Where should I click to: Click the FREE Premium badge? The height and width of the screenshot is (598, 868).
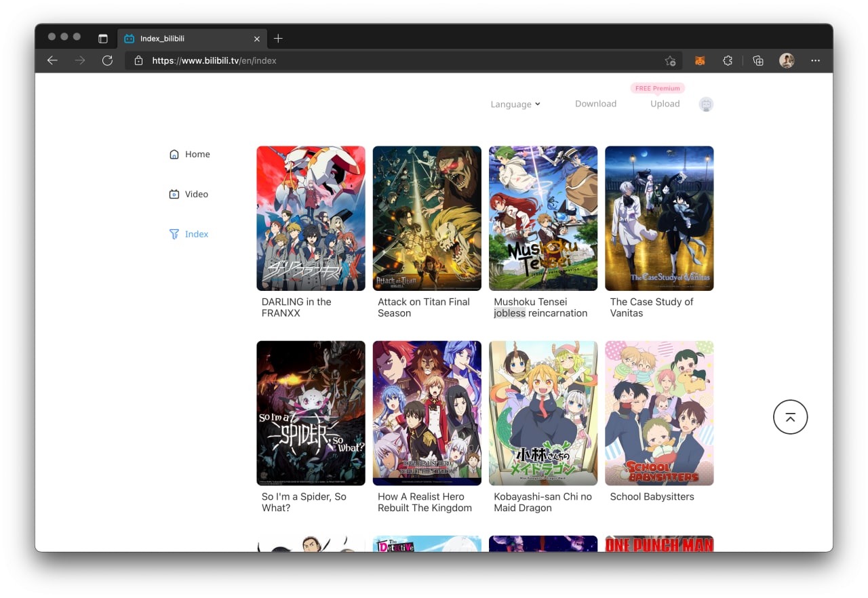click(x=657, y=88)
